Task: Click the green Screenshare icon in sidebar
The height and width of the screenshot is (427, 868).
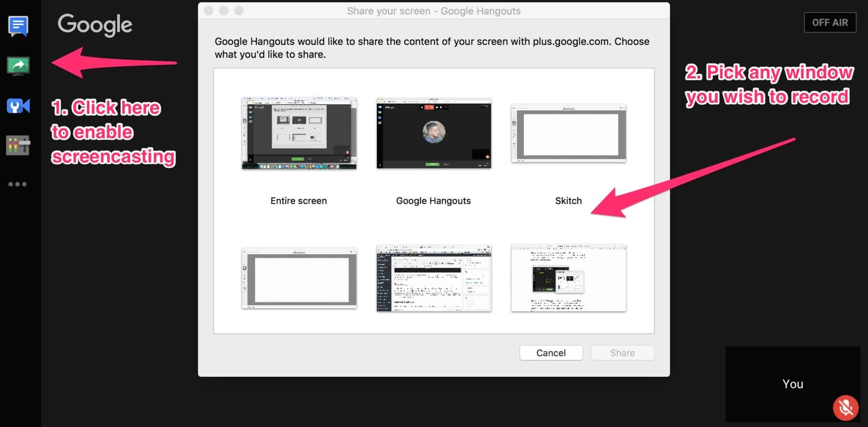Action: pos(18,66)
